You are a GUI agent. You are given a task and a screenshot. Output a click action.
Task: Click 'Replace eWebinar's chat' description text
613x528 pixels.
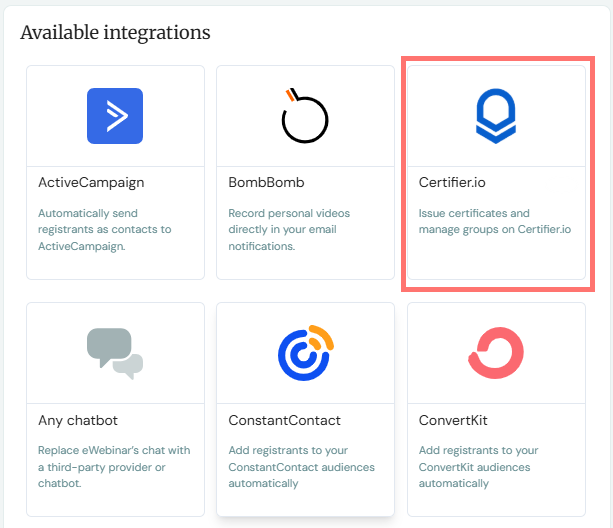point(114,467)
